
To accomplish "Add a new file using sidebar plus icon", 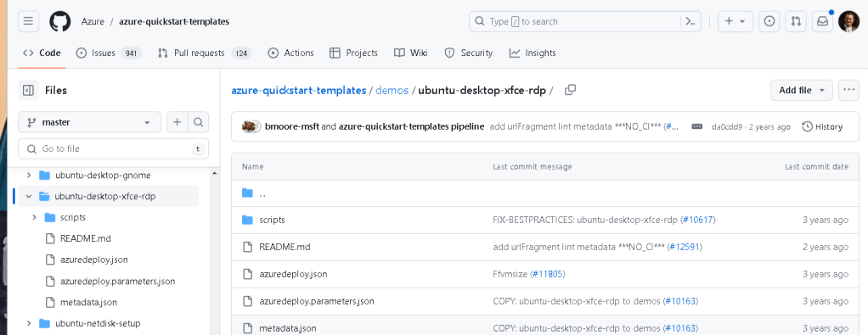I will (178, 122).
